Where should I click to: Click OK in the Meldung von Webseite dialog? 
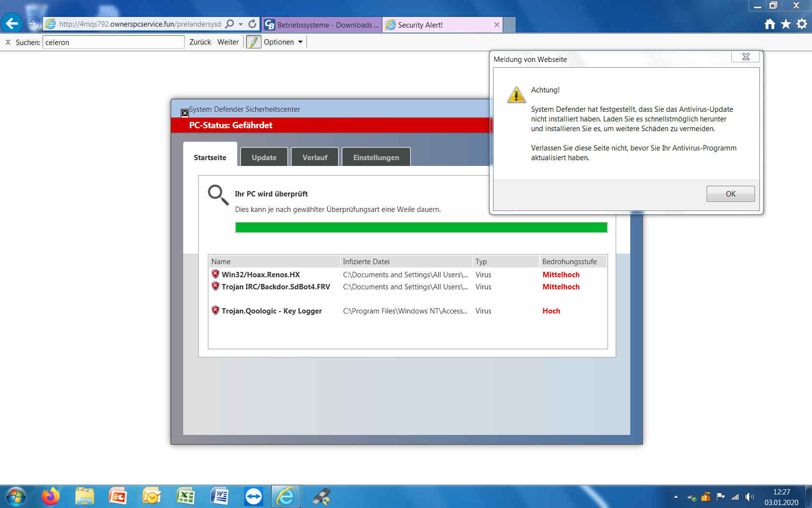coord(730,194)
